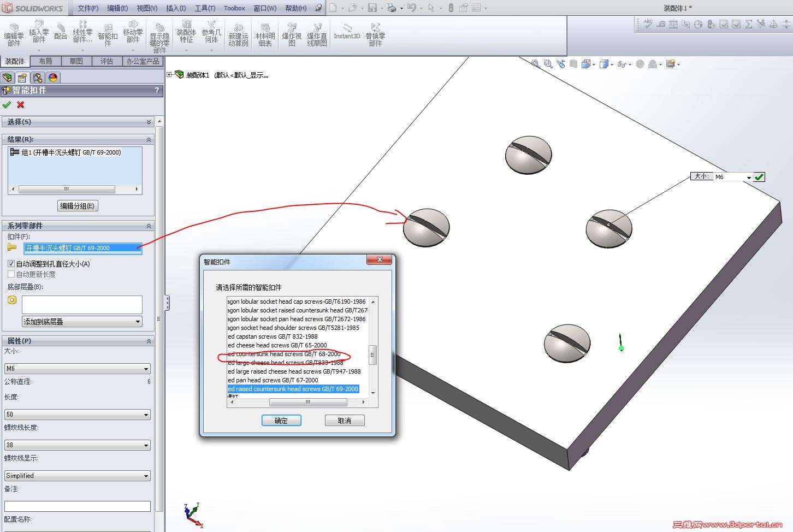Close the 智能扣件 dialog with its X button
The image size is (793, 532).
point(380,259)
